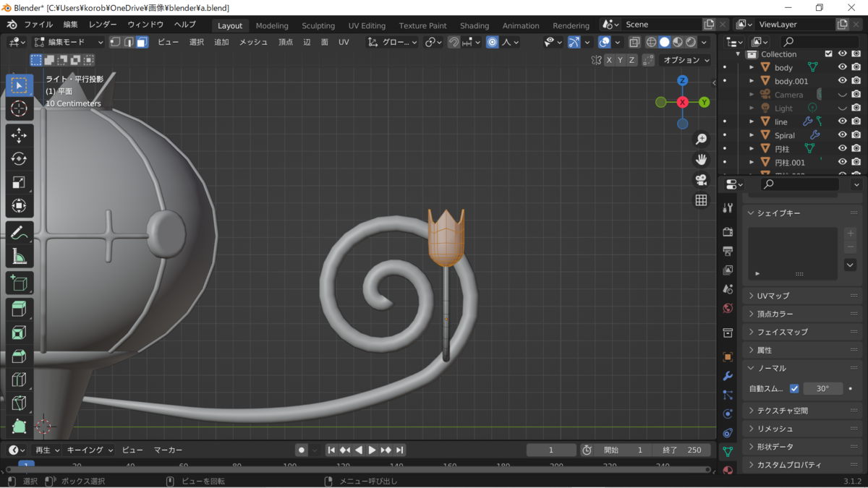The width and height of the screenshot is (868, 488).
Task: Open Output properties printer tab icon
Action: pos(728,251)
